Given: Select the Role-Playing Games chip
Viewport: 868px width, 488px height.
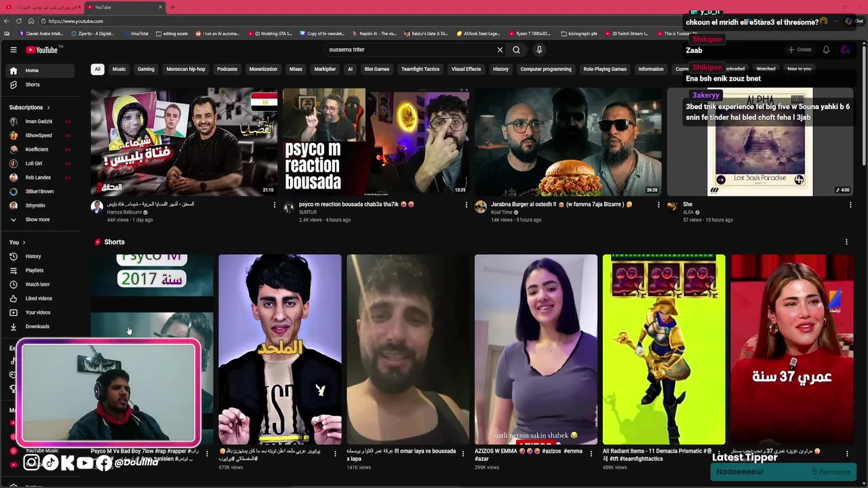Looking at the screenshot, I should click(x=605, y=69).
